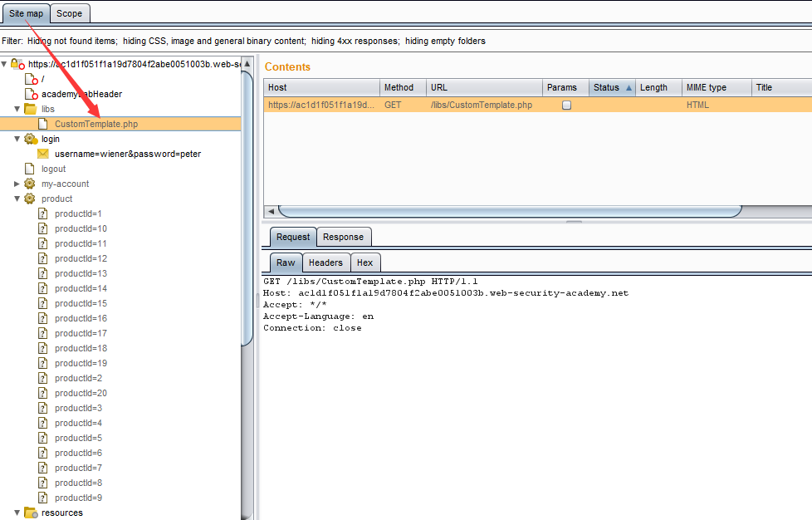The height and width of the screenshot is (520, 812).
Task: Click the gear icon next to login
Action: pos(30,139)
